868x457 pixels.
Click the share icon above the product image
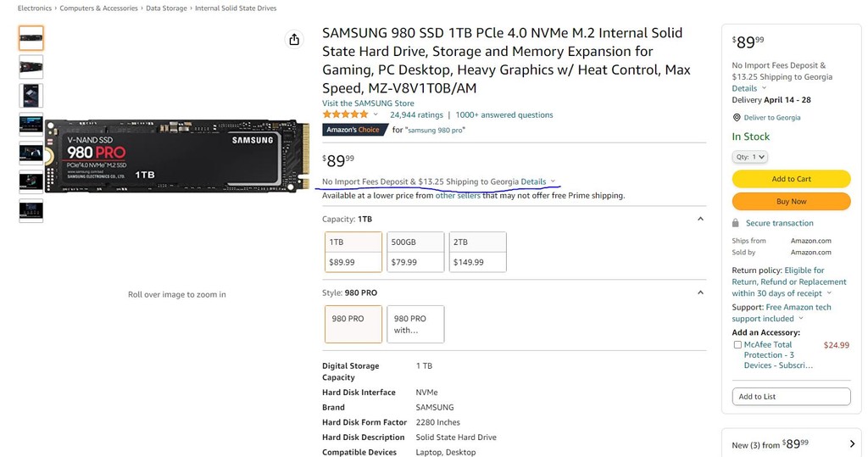(x=294, y=39)
